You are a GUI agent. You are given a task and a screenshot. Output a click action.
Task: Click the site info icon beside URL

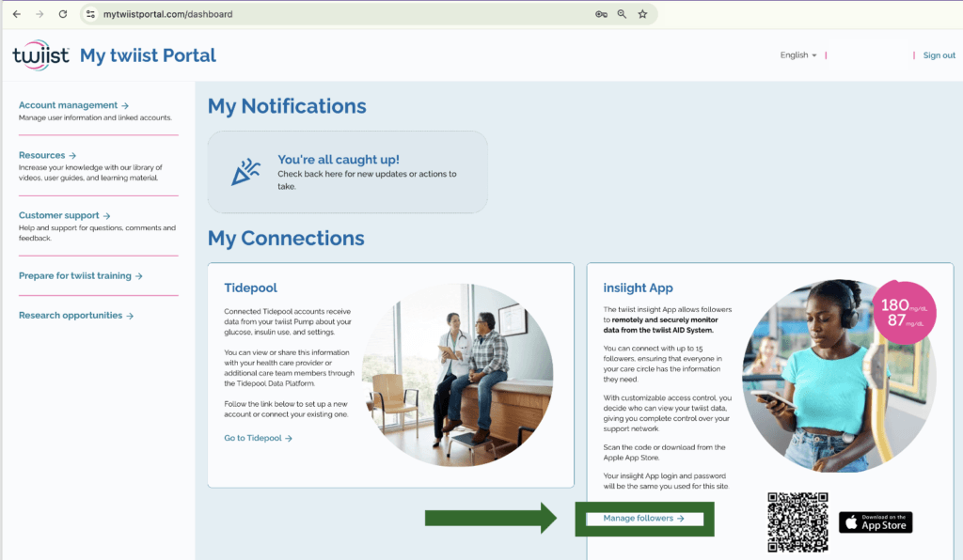pos(90,14)
